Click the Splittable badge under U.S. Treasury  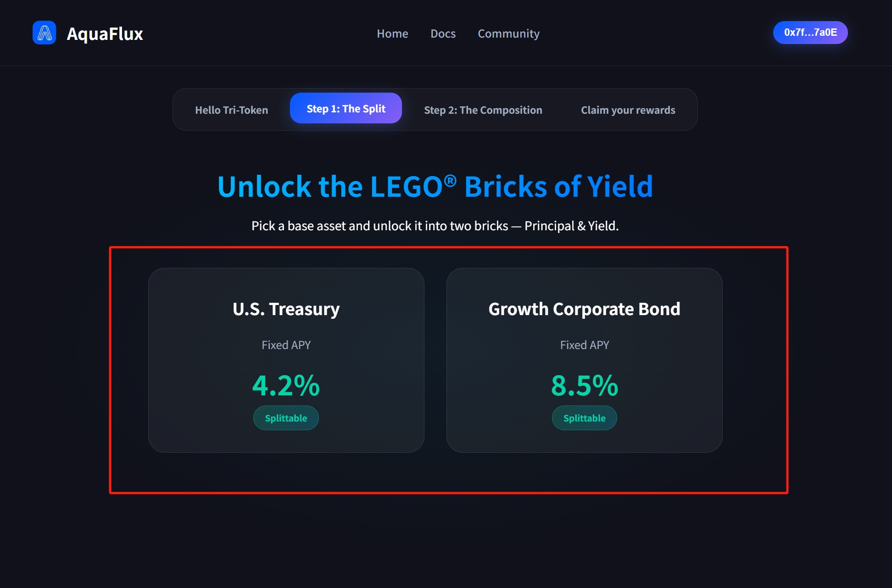286,418
